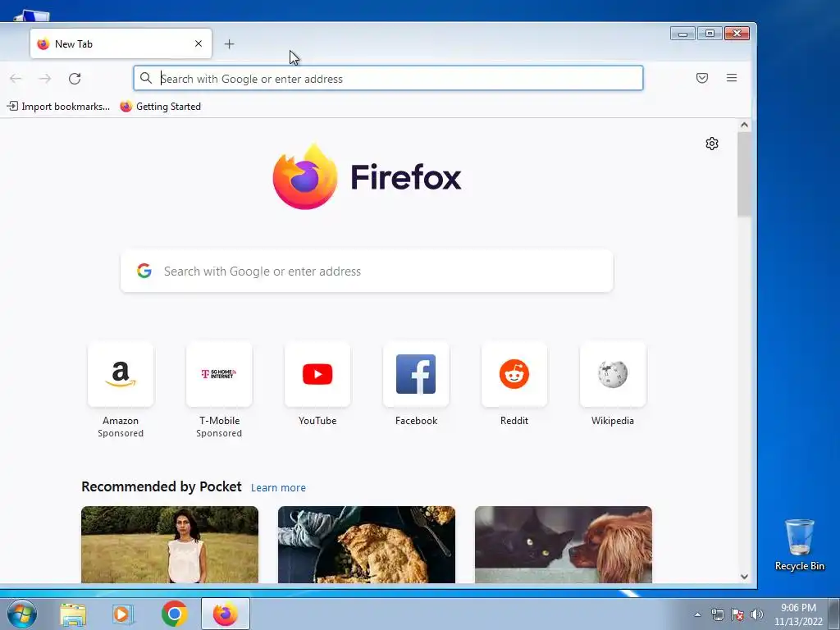
Task: Go forward using the forward arrow
Action: tap(45, 79)
